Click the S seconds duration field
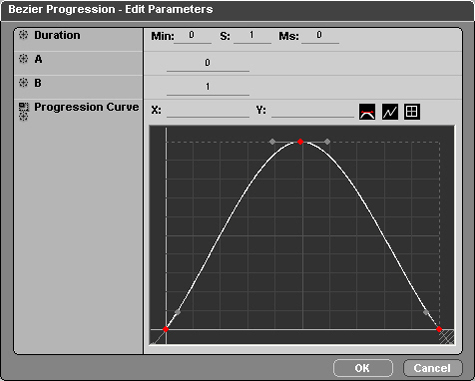 click(252, 36)
